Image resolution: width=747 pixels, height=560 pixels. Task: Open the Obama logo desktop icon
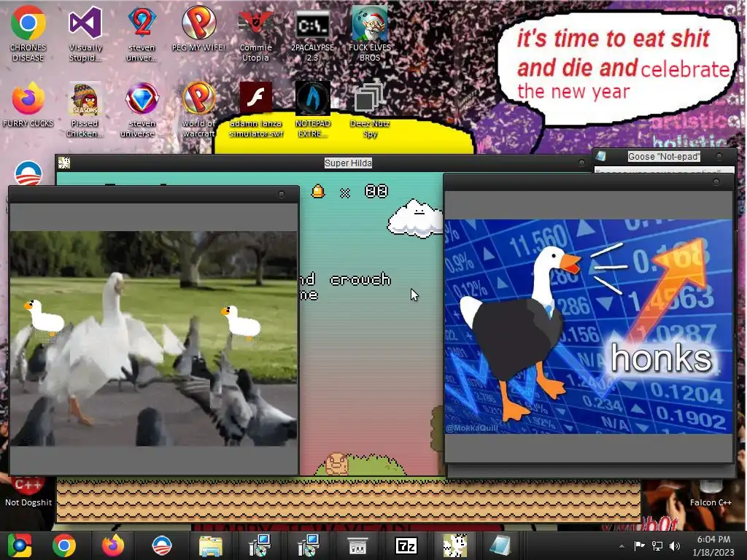pos(28,173)
